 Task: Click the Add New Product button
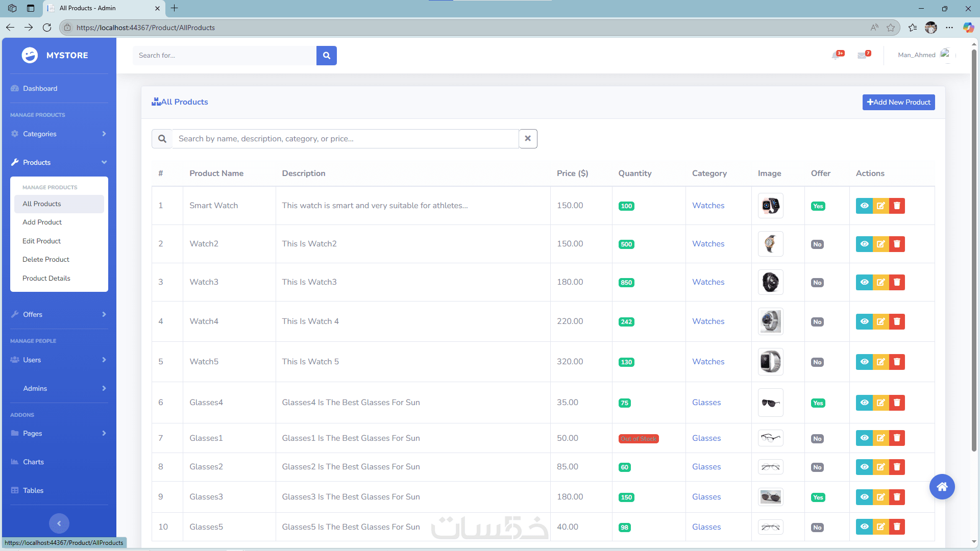pyautogui.click(x=898, y=102)
